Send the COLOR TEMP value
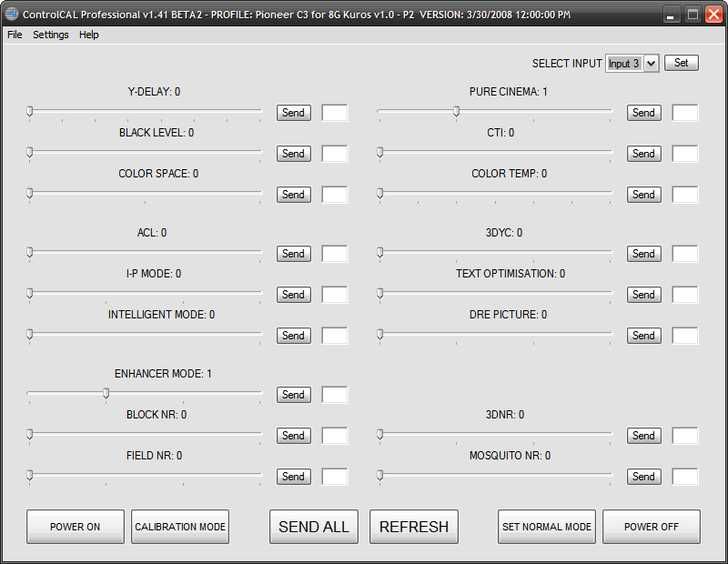The height and width of the screenshot is (564, 728). pyautogui.click(x=644, y=194)
